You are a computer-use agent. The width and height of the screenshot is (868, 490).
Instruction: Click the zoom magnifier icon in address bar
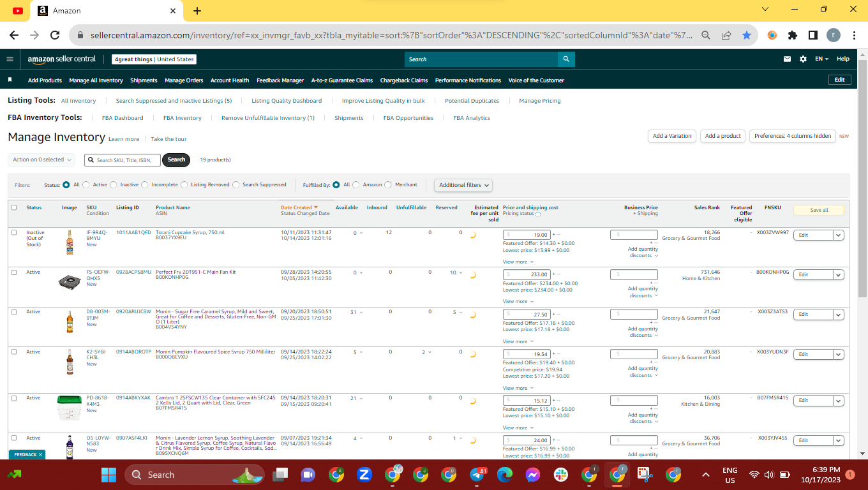(706, 36)
